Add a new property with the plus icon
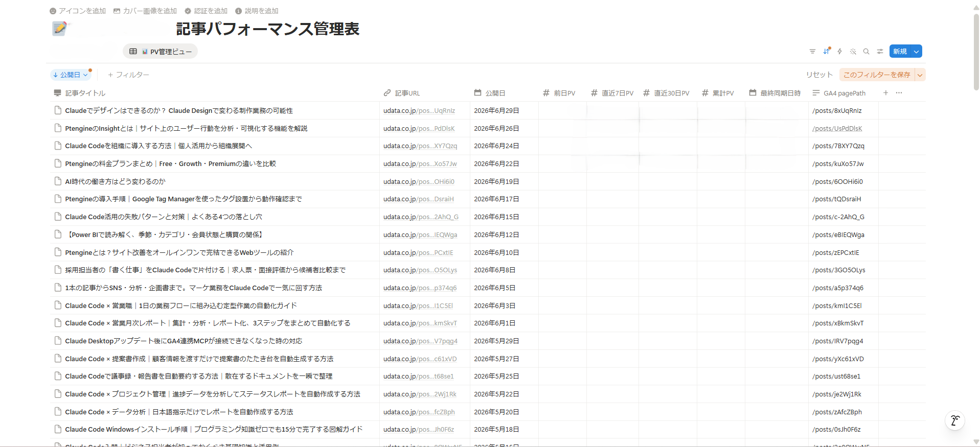The image size is (980, 447). click(x=885, y=93)
